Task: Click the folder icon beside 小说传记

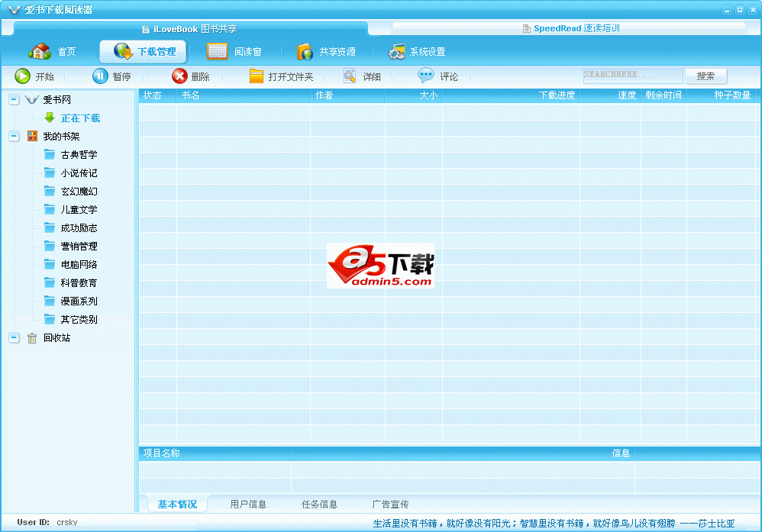Action: click(50, 172)
